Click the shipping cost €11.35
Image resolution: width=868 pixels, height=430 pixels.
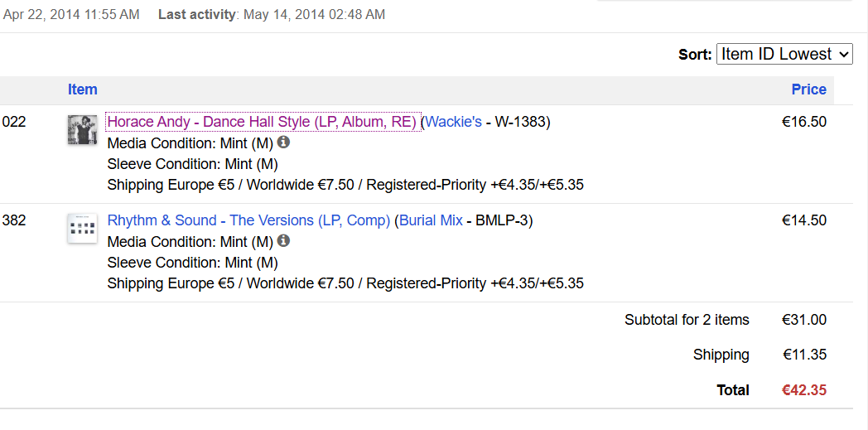804,355
